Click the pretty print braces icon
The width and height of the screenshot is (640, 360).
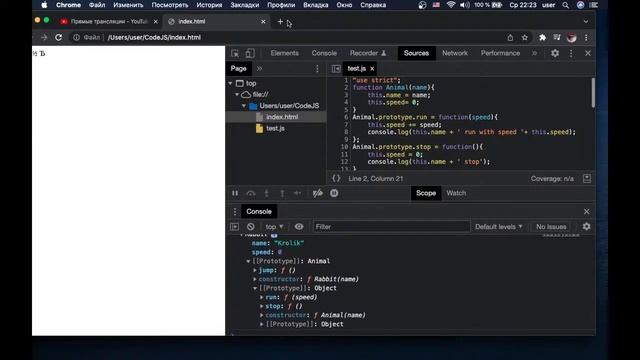(x=336, y=178)
